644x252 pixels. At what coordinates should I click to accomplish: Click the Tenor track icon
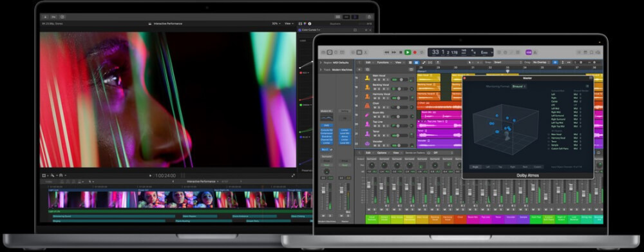[367, 133]
